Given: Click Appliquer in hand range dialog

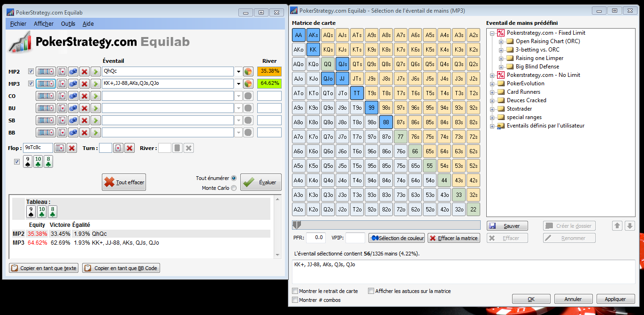Looking at the screenshot, I should 615,299.
